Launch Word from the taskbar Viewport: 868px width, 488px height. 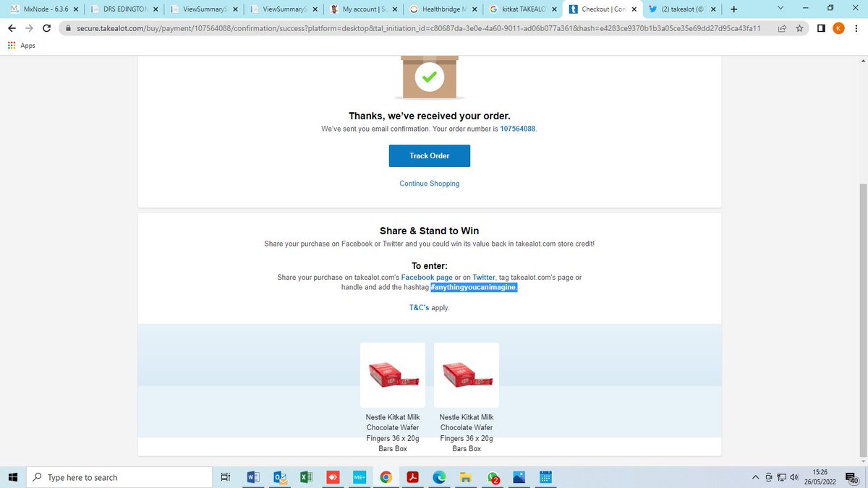pyautogui.click(x=252, y=477)
